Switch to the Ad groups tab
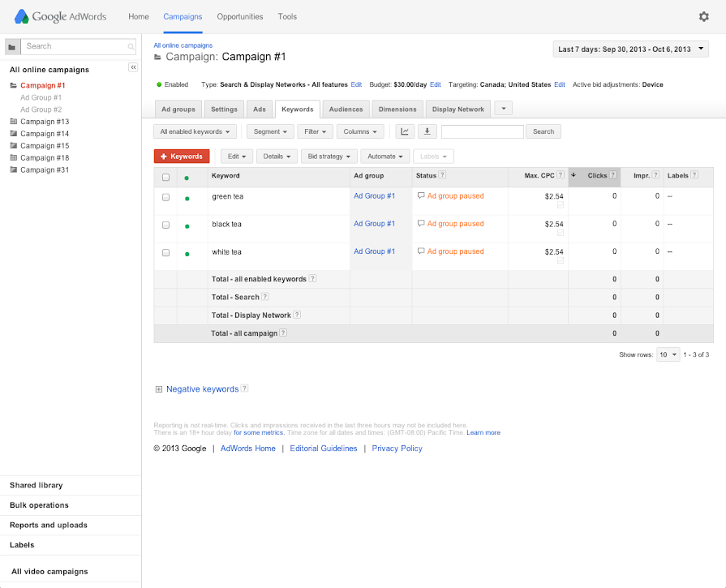The width and height of the screenshot is (726, 588). pyautogui.click(x=178, y=109)
